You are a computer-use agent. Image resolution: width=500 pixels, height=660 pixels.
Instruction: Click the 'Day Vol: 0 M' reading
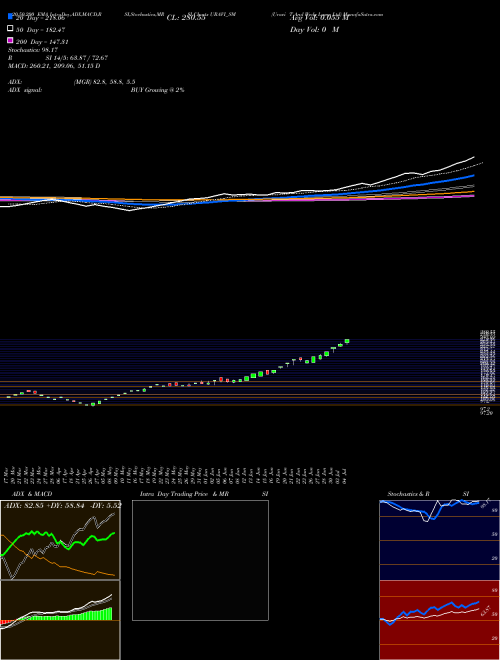[314, 29]
